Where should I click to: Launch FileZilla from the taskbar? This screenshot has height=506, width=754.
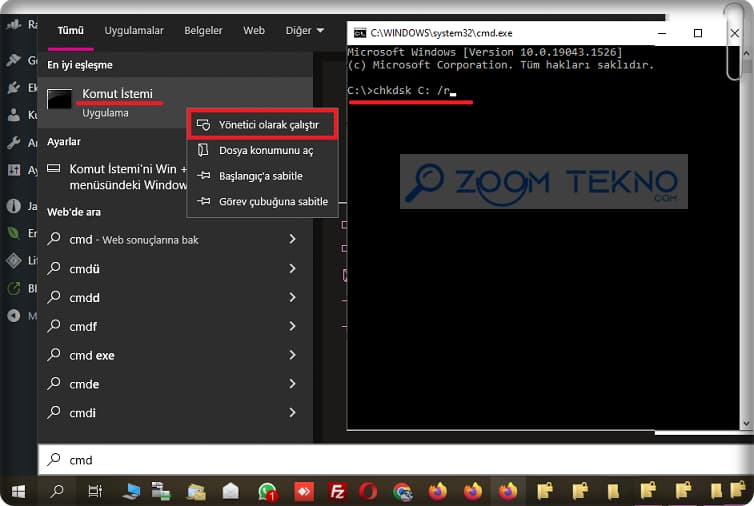tap(337, 492)
